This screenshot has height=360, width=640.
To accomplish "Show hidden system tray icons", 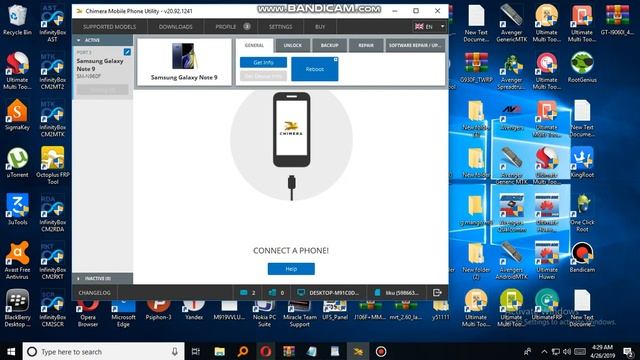I will pos(544,351).
